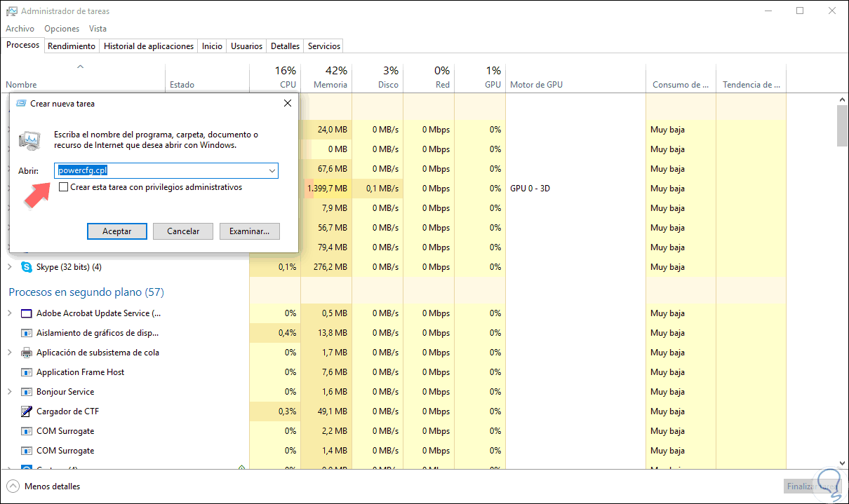Screen dimensions: 849x504
Task: Select the printer spooler subsystem icon
Action: 27,353
